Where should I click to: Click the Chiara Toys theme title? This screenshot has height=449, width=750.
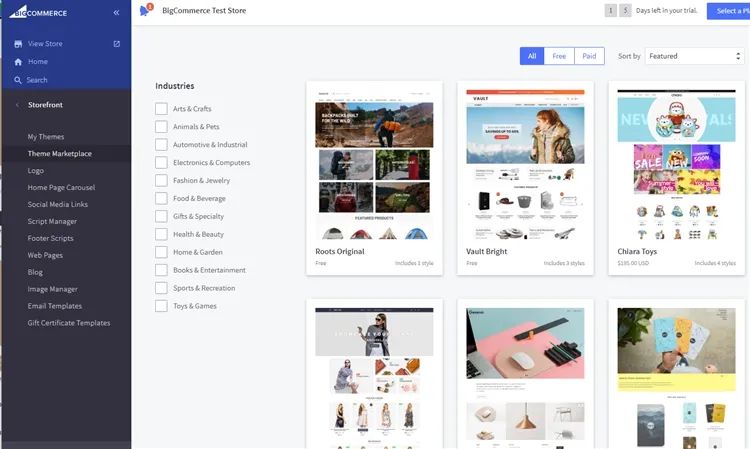[x=637, y=252]
